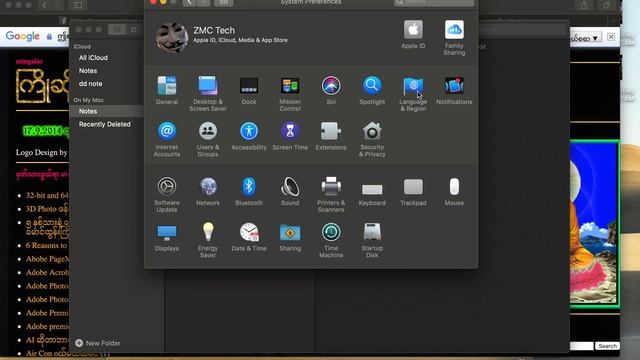Open Mission Control preferences

point(290,93)
